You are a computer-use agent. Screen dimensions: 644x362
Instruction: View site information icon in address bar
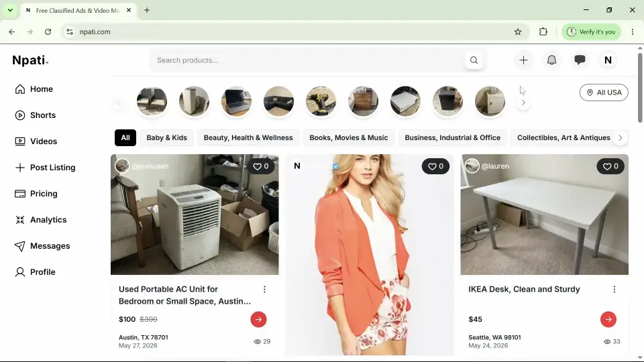[69, 32]
